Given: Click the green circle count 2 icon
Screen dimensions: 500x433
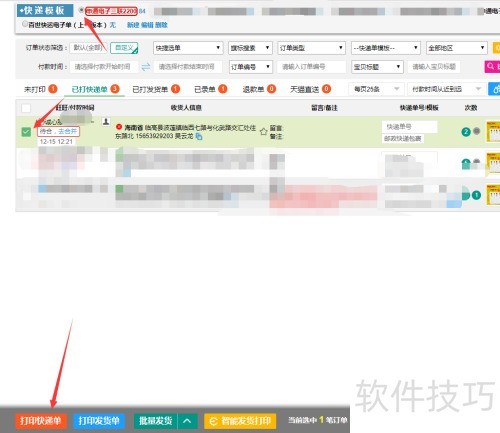Looking at the screenshot, I should 466,132.
